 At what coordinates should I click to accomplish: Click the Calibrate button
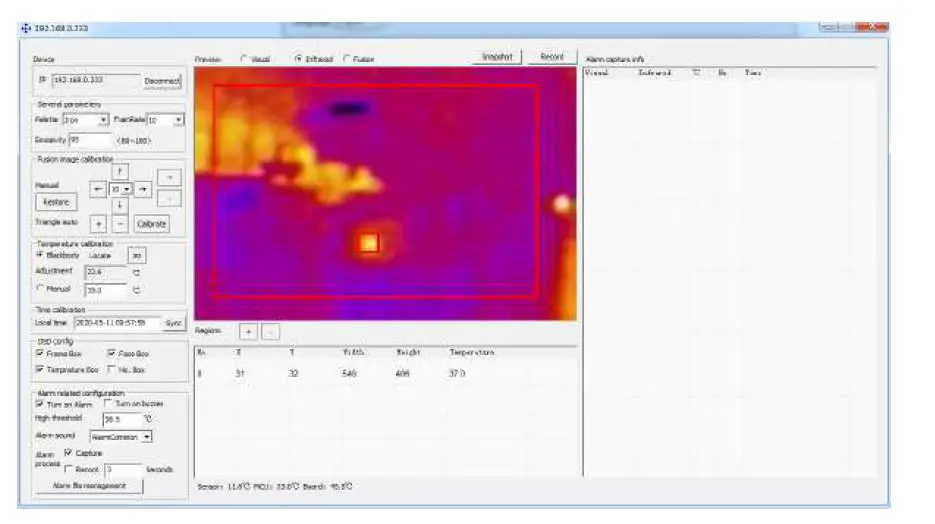coord(151,224)
